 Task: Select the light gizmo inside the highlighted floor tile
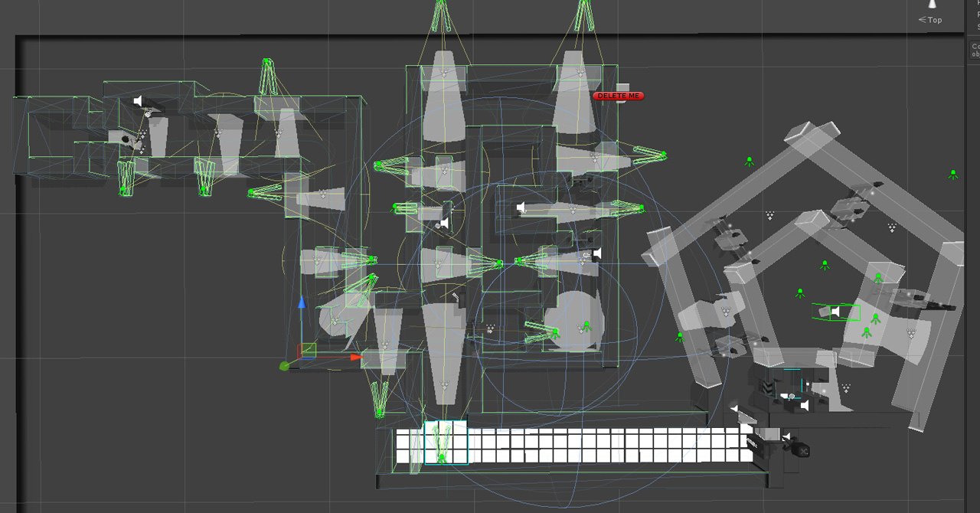[441, 457]
